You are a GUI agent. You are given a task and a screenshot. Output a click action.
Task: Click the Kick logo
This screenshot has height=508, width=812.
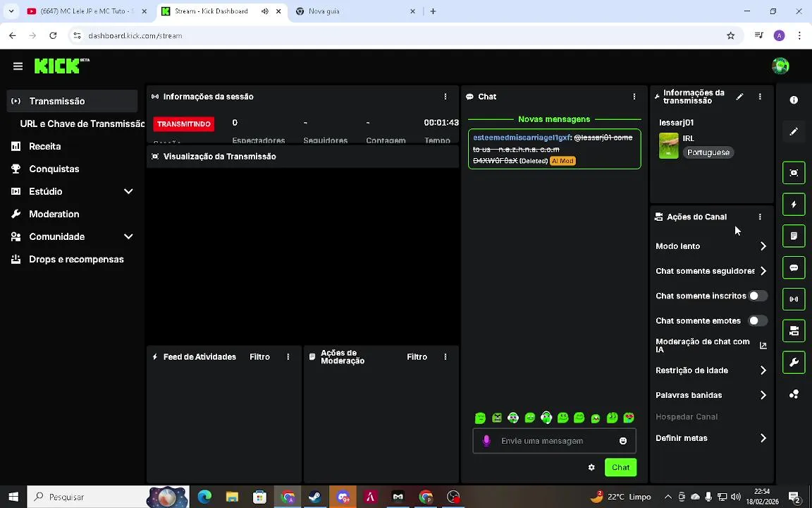tap(61, 66)
